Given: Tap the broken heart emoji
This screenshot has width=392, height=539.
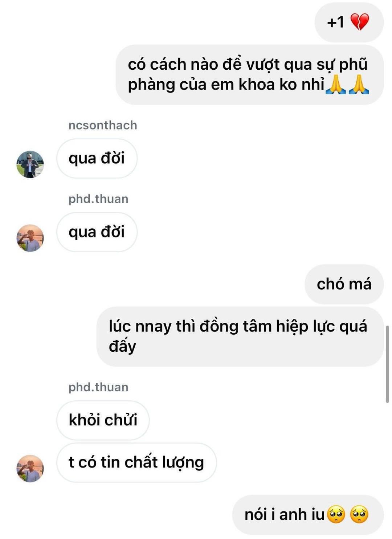Looking at the screenshot, I should pyautogui.click(x=360, y=22).
